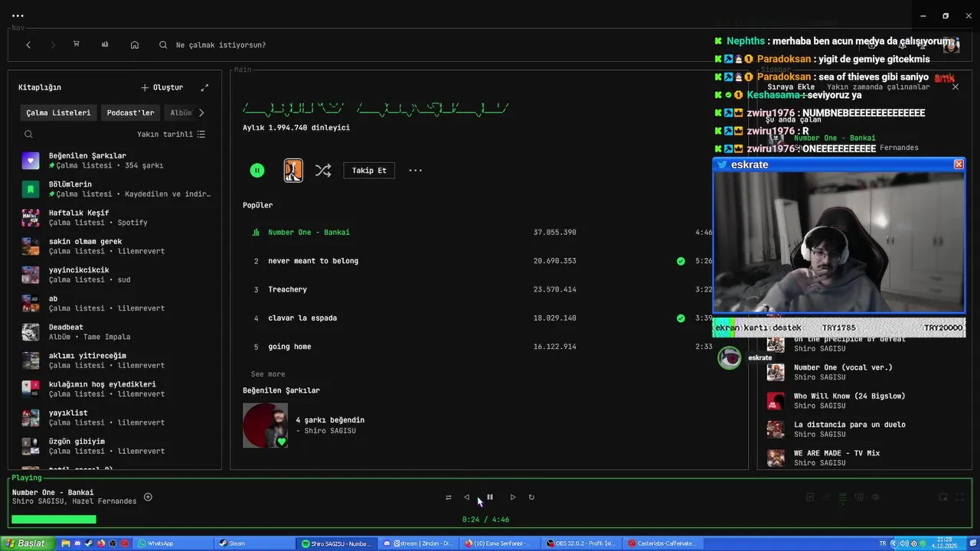Viewport: 980px width, 551px height.
Task: Pause playback in the bottom player
Action: pyautogui.click(x=490, y=497)
